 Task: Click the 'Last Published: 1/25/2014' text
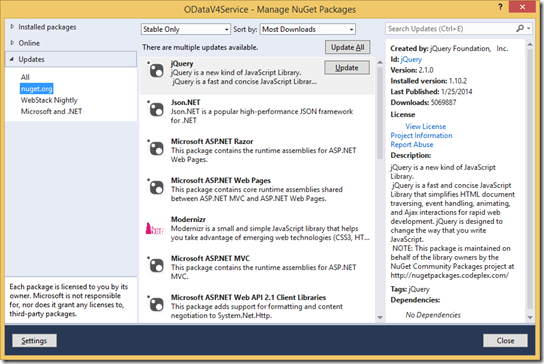(431, 92)
